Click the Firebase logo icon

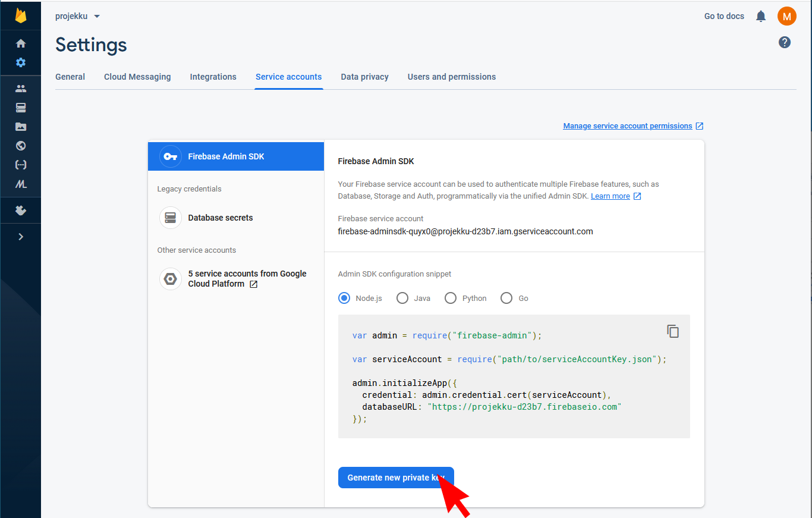pyautogui.click(x=21, y=15)
